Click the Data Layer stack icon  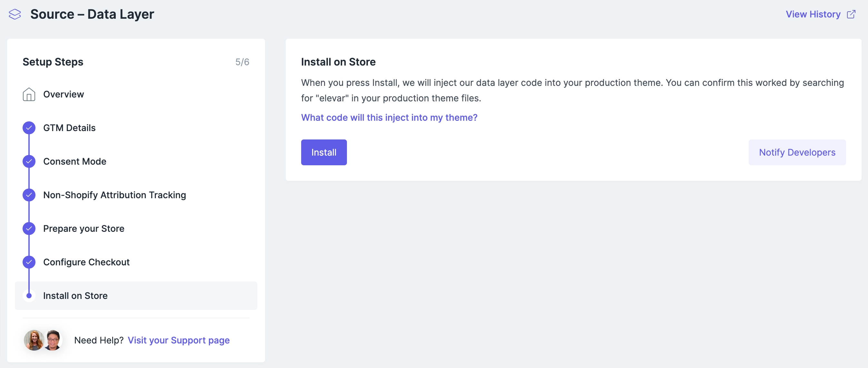[x=15, y=14]
